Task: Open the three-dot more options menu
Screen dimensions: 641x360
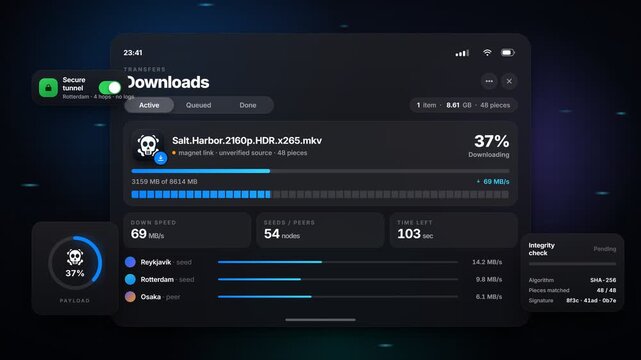Action: 489,81
